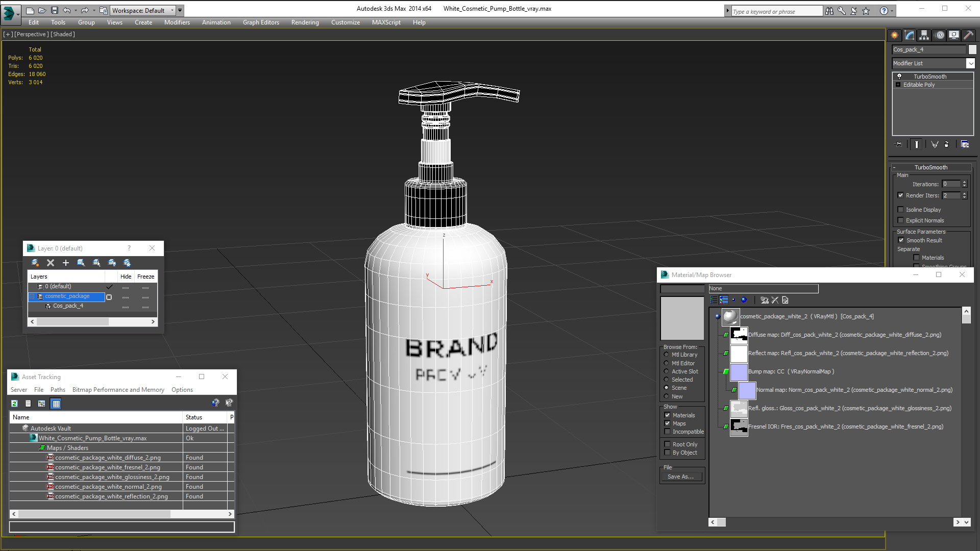Image resolution: width=980 pixels, height=551 pixels.
Task: Select Active Slot radio button
Action: pos(666,371)
